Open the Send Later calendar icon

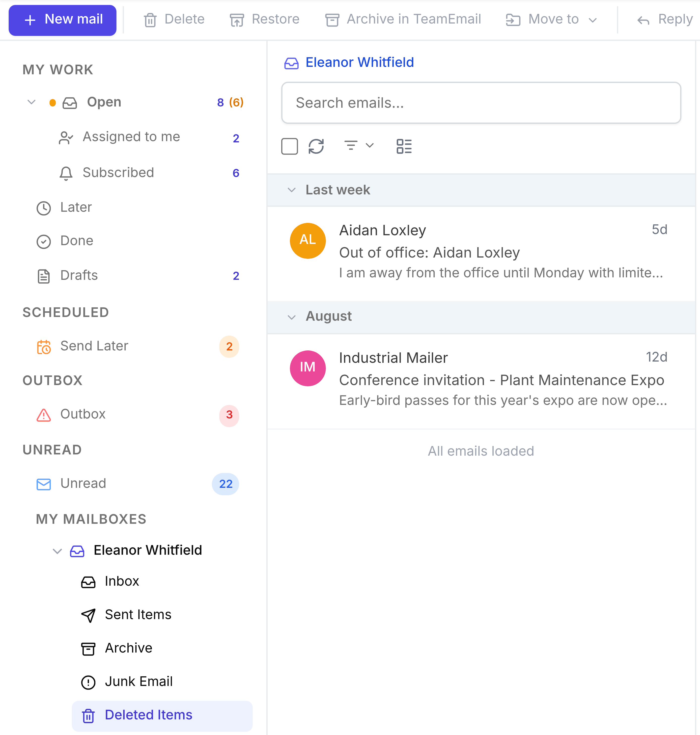[x=44, y=347]
